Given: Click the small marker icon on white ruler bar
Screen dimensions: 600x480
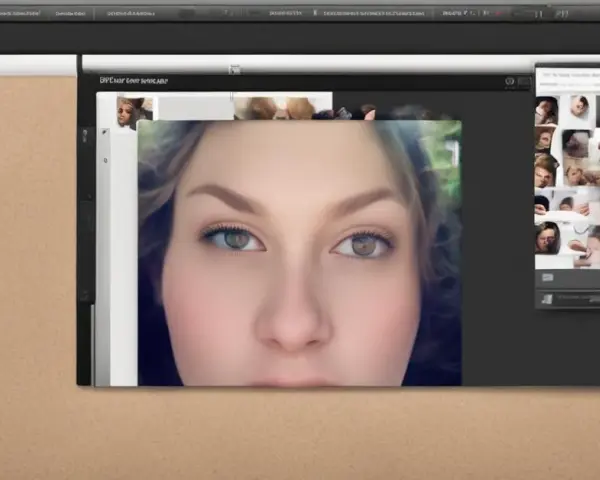Looking at the screenshot, I should (235, 69).
